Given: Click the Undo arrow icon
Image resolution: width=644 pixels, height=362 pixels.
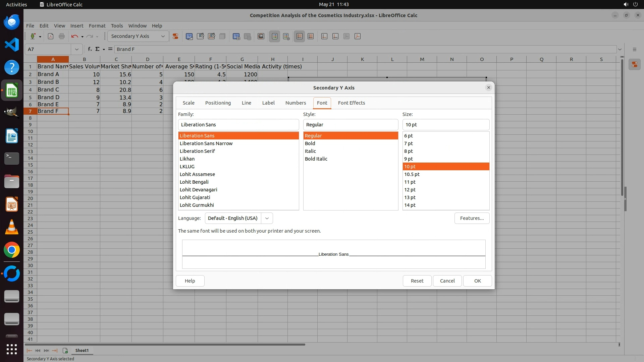Looking at the screenshot, I should click(74, 36).
